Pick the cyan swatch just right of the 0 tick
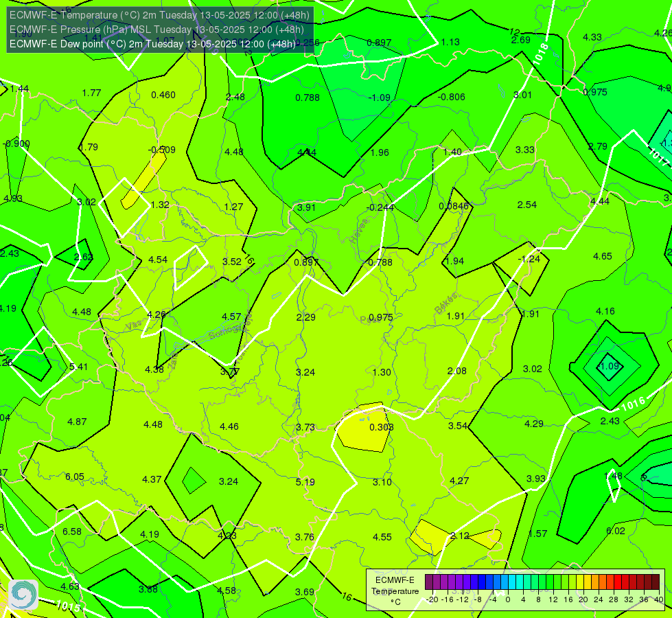672x618 pixels. [x=511, y=582]
